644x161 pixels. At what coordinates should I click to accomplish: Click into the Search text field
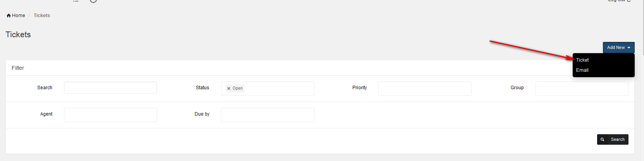tap(110, 88)
